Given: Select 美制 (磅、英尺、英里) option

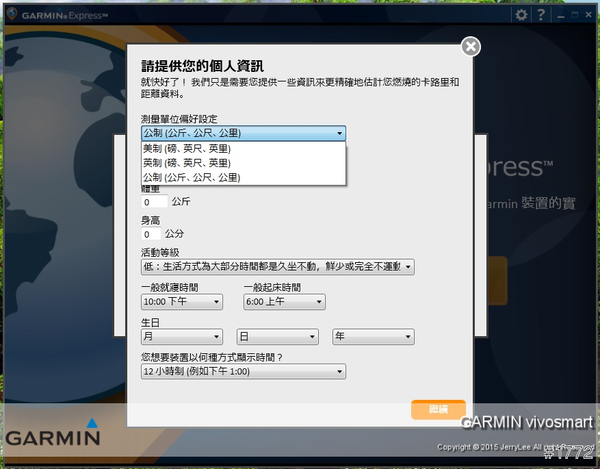Looking at the screenshot, I should 243,148.
